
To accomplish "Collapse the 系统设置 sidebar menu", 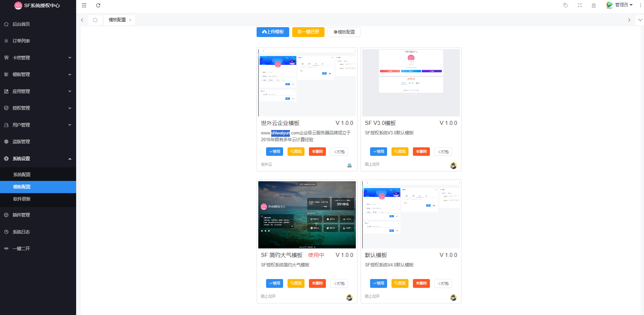I will pos(38,159).
